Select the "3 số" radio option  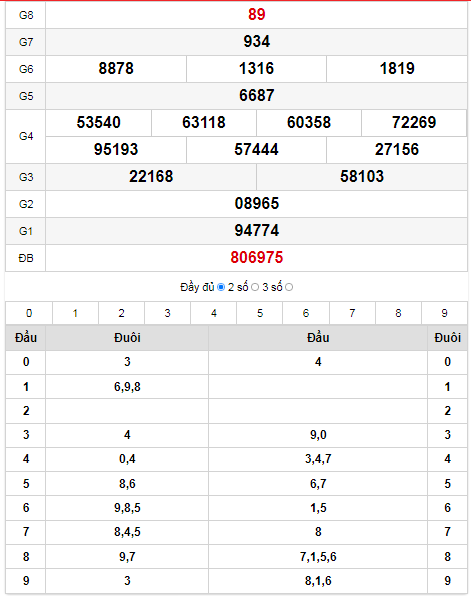pyautogui.click(x=289, y=287)
